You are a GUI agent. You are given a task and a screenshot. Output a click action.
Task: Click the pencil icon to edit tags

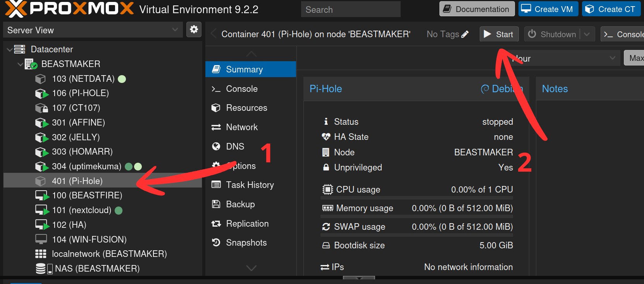tap(465, 34)
